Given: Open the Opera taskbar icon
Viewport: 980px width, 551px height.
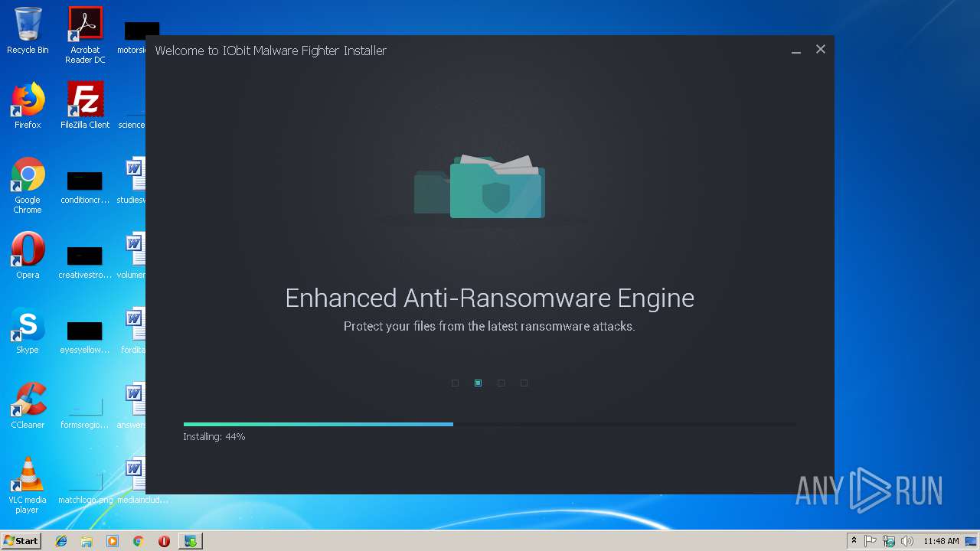Looking at the screenshot, I should (164, 541).
